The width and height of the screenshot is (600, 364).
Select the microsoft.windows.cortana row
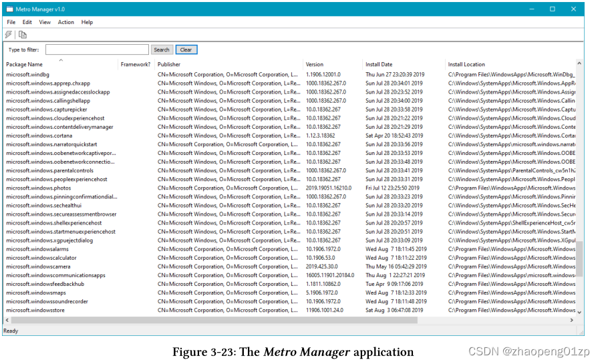coord(290,136)
